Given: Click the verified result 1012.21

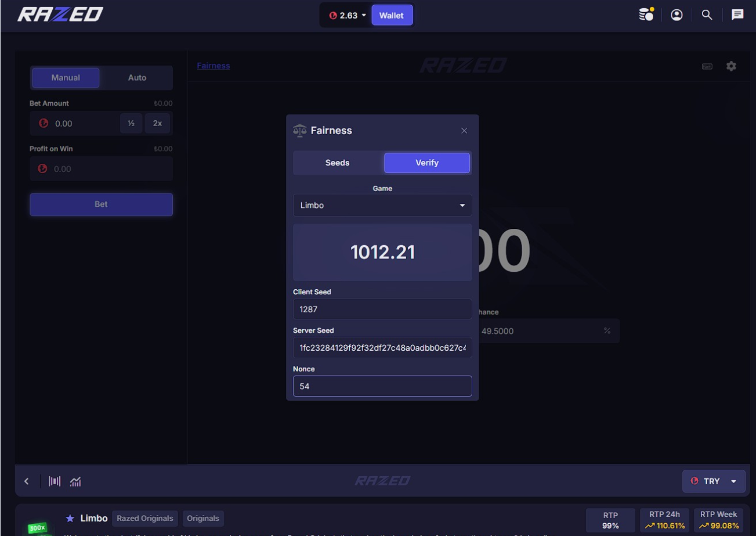Looking at the screenshot, I should click(382, 252).
